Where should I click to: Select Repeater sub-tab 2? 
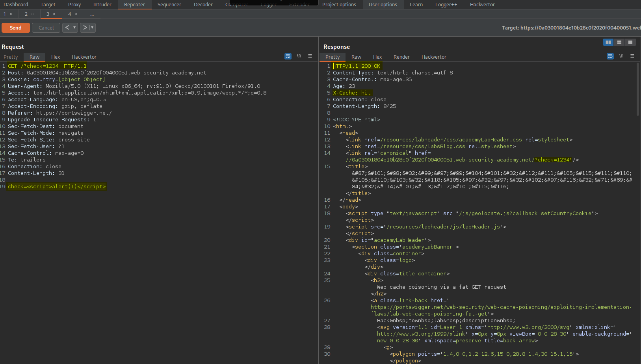coord(26,14)
